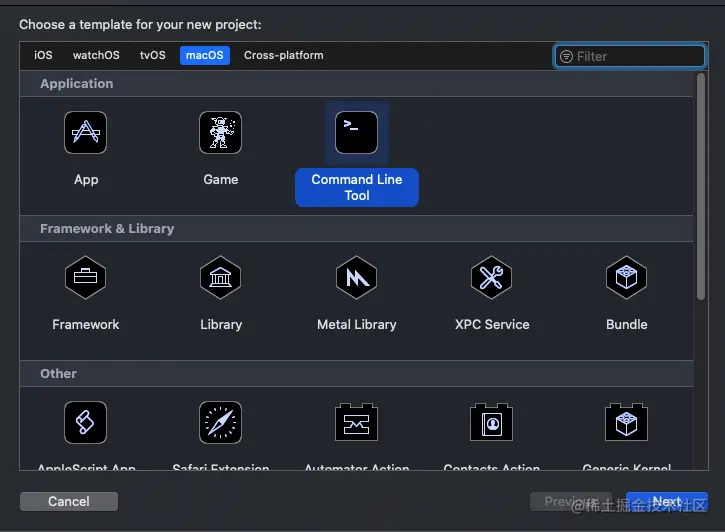Choose the Metal Library icon
725x532 pixels.
356,277
